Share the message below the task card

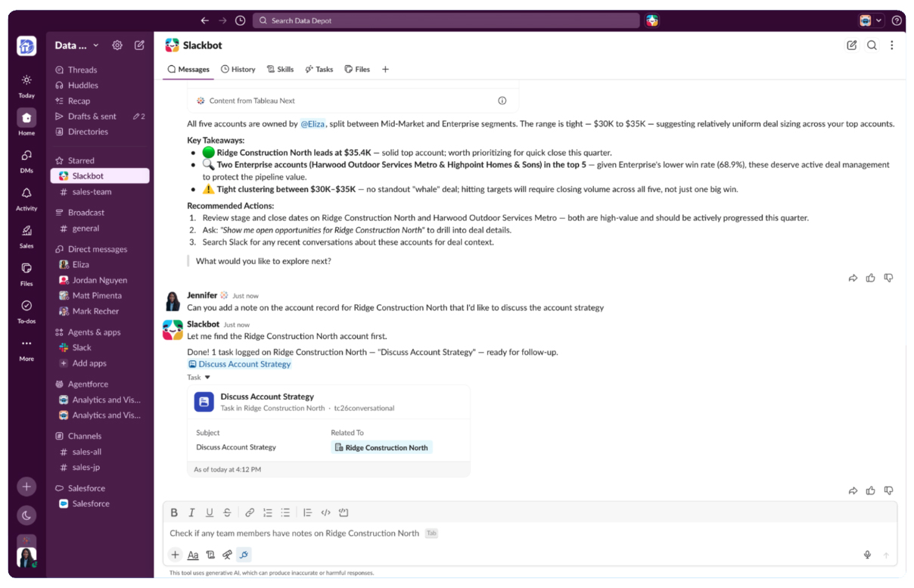853,490
